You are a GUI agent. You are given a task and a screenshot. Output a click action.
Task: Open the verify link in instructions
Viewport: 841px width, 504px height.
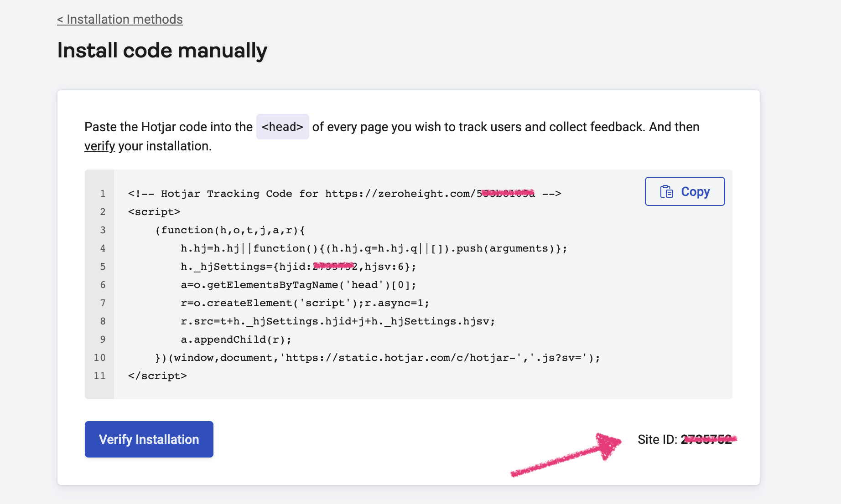coord(99,146)
